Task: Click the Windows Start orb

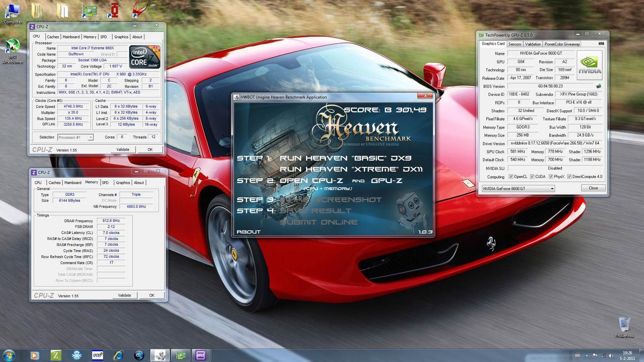Action: tap(9, 355)
